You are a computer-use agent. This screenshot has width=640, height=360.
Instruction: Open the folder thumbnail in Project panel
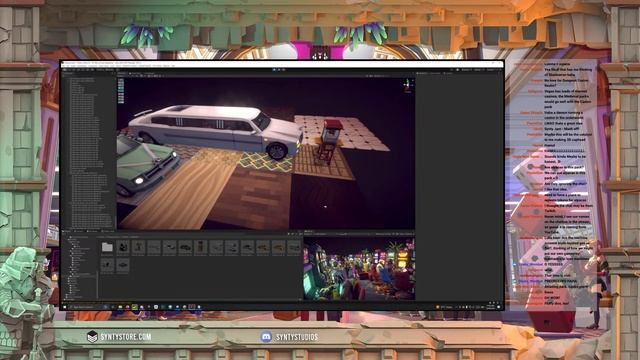point(107,247)
